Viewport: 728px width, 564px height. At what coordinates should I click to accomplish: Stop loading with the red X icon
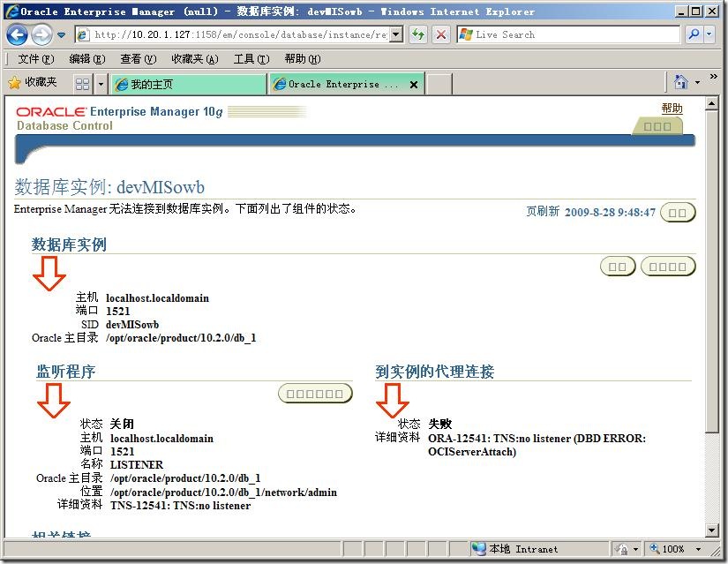point(441,34)
